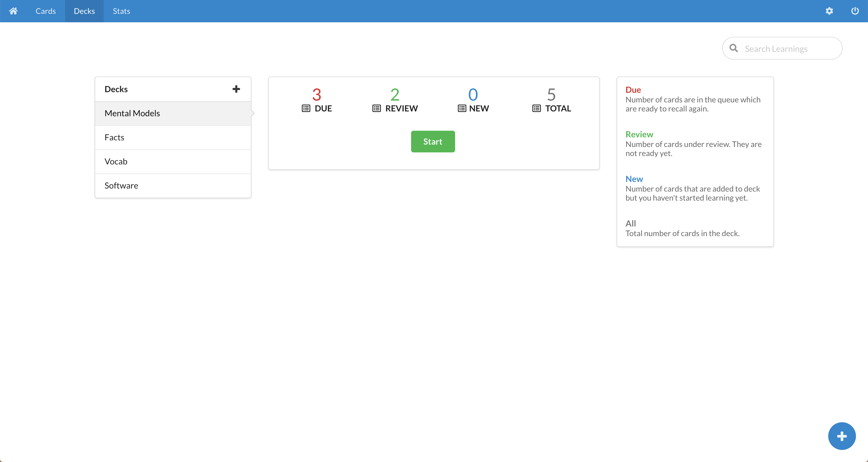Click the floating blue add button
Viewport: 868px width, 462px height.
[842, 436]
